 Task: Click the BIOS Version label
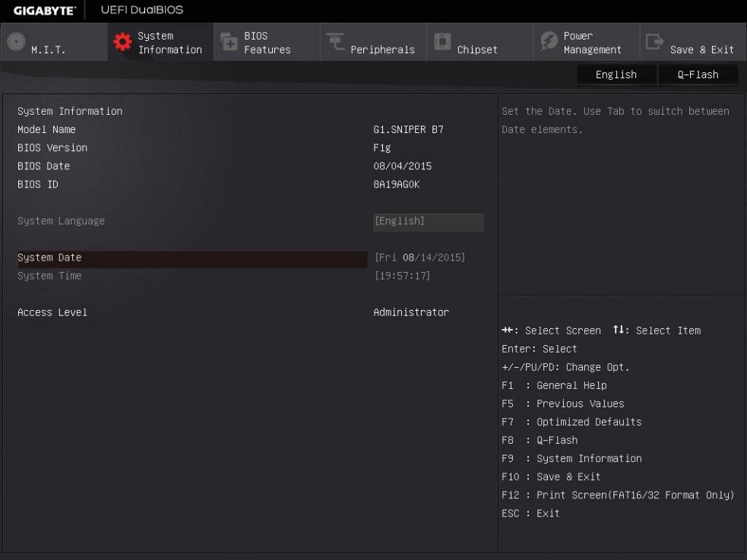tap(52, 147)
